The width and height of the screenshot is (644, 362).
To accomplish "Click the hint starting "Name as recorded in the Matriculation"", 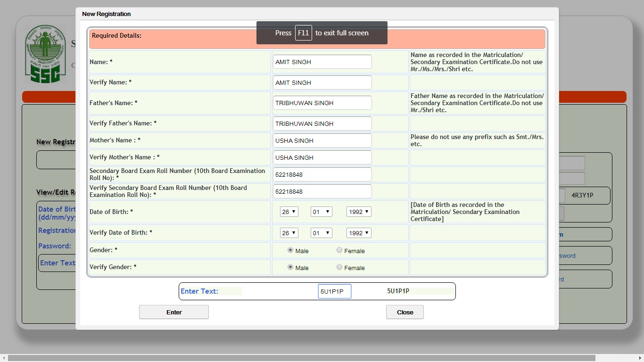I will tap(477, 62).
